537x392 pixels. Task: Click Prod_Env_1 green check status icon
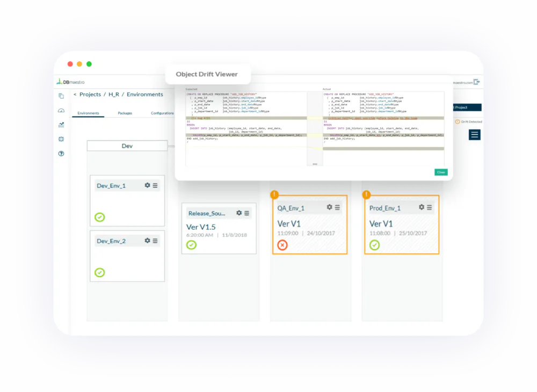pos(375,245)
